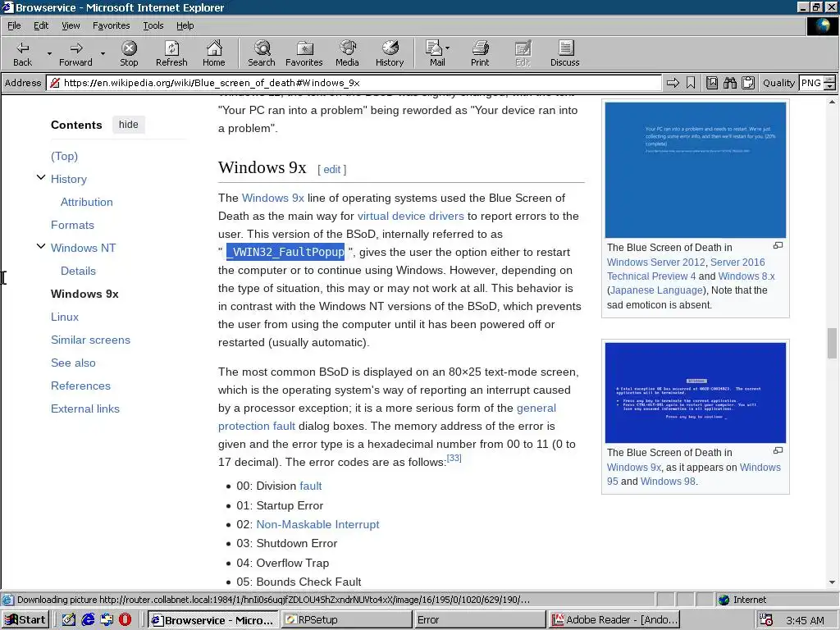Open the Start menu
Screen dimensions: 840x630
[25, 620]
